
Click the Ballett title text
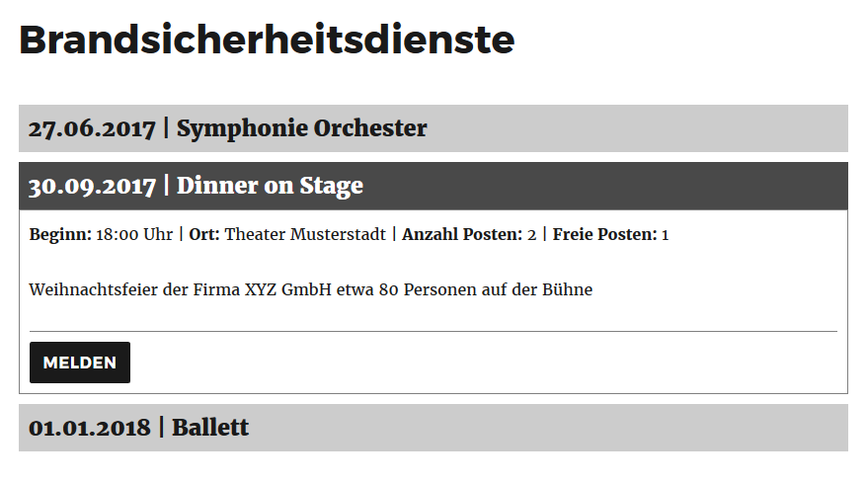[x=210, y=428]
